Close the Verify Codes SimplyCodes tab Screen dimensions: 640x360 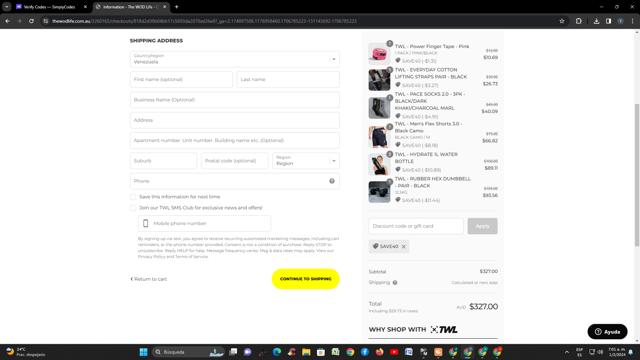pyautogui.click(x=85, y=7)
